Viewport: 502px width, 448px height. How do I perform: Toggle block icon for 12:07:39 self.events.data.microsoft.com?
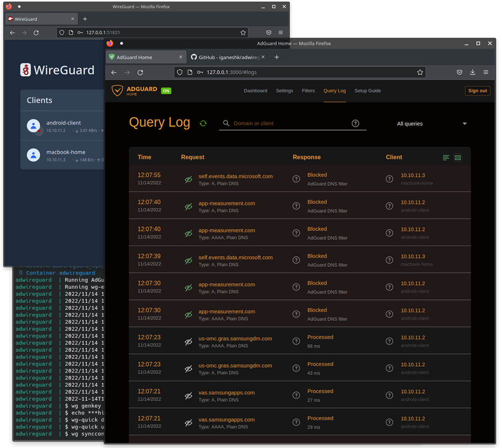[188, 261]
